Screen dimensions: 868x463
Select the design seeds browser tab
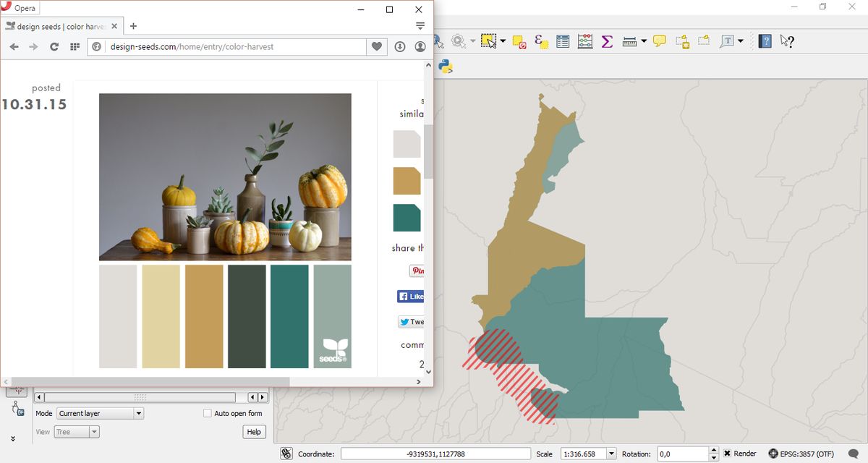point(61,27)
